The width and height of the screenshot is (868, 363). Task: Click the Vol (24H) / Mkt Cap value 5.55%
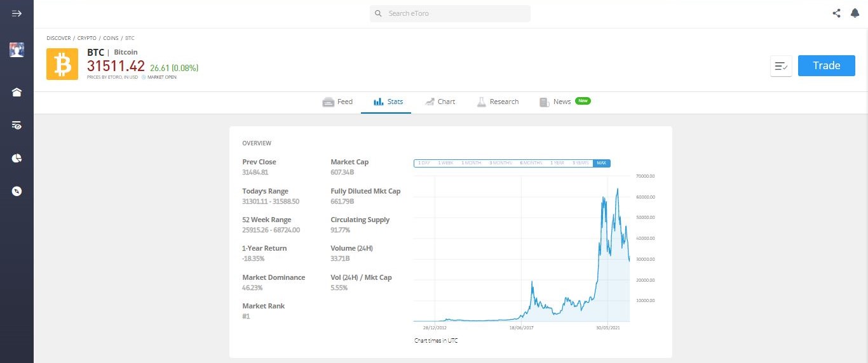[339, 287]
